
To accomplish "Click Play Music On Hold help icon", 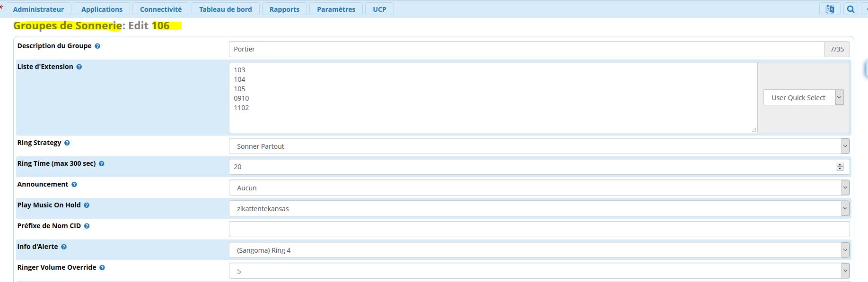I will (87, 205).
